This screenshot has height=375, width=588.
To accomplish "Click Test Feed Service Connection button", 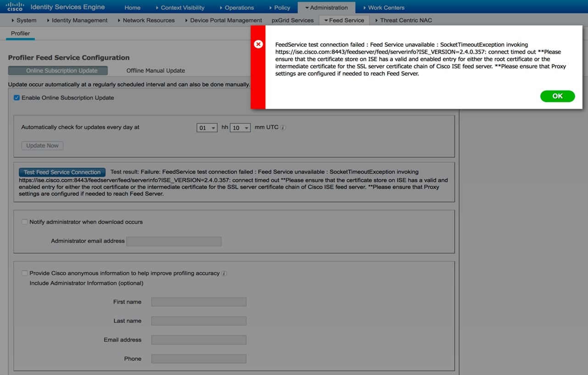I will [x=62, y=172].
